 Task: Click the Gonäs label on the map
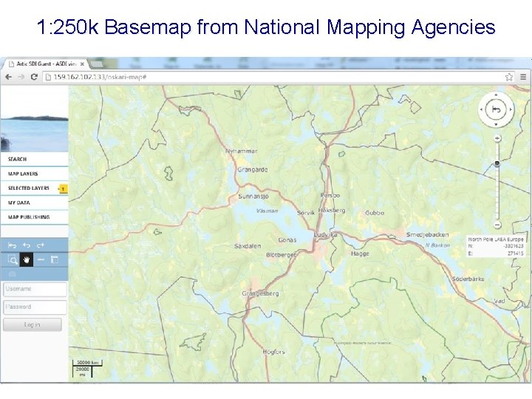[287, 240]
